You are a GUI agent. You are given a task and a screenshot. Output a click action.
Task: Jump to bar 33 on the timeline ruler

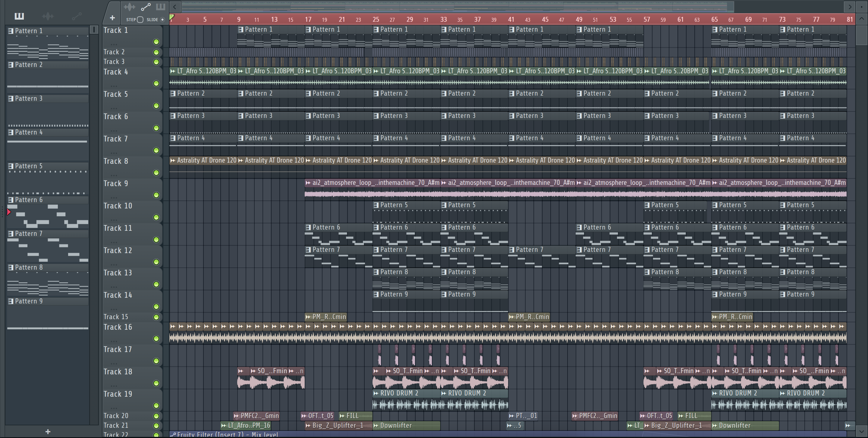443,20
